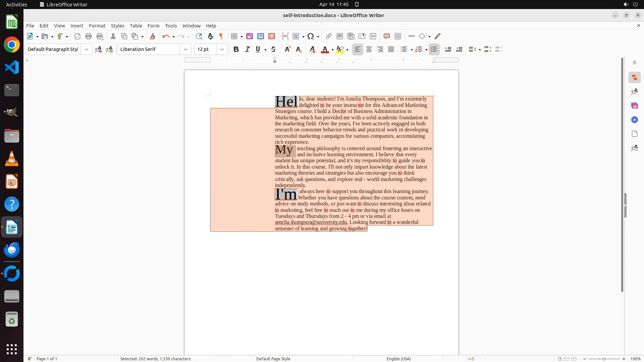Screen dimensions: 644x362
Task: Click Insert Special Character omega icon
Action: click(311, 36)
